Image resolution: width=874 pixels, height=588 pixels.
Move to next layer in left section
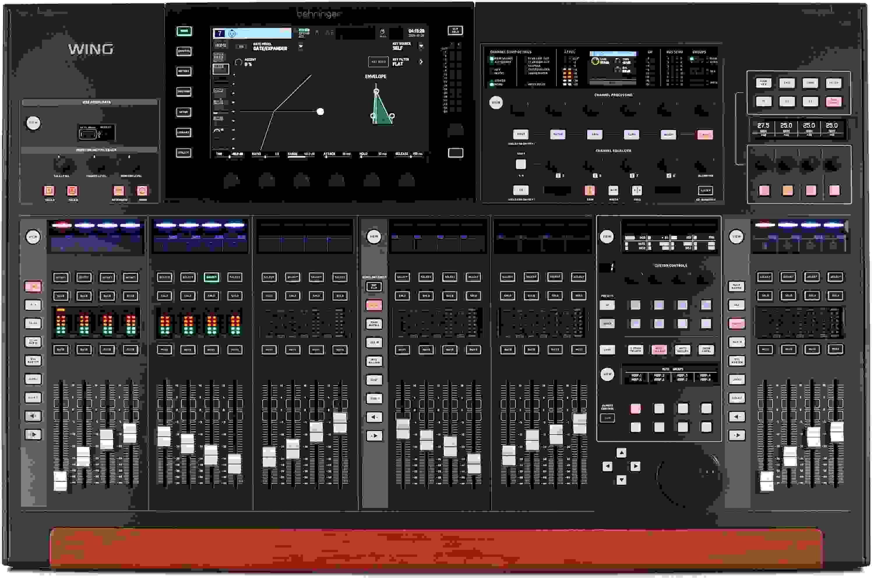[33, 435]
